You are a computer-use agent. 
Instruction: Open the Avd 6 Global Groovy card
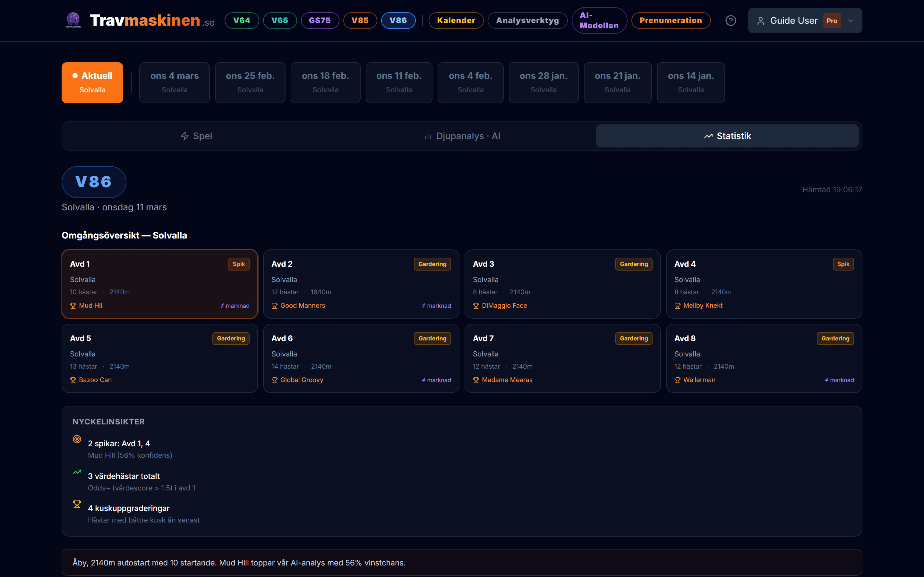click(x=361, y=358)
